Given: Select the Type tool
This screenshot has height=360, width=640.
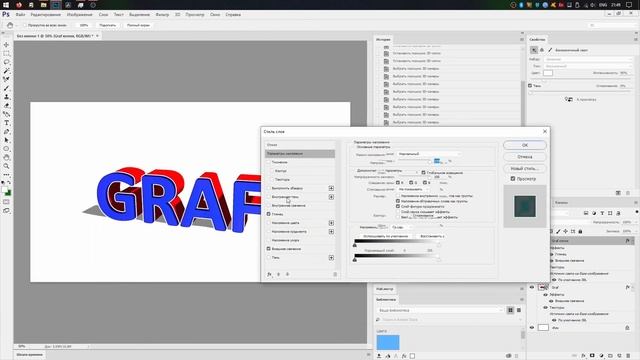Looking at the screenshot, I should point(7,123).
